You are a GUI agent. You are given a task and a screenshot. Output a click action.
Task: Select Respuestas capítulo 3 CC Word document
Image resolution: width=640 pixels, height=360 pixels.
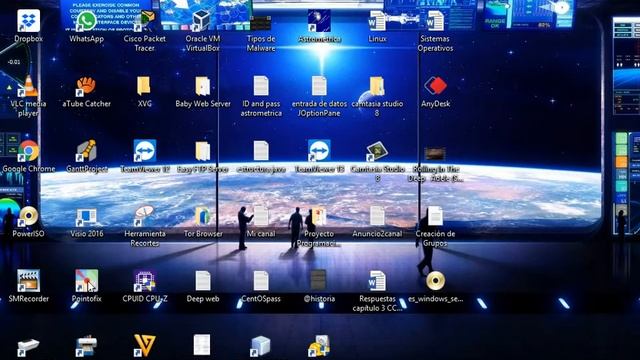coord(377,291)
